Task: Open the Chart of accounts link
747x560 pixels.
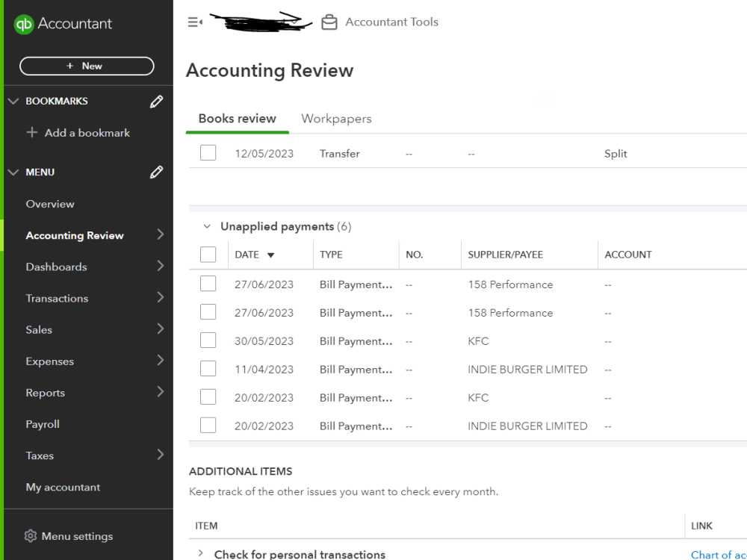Action: coord(718,555)
